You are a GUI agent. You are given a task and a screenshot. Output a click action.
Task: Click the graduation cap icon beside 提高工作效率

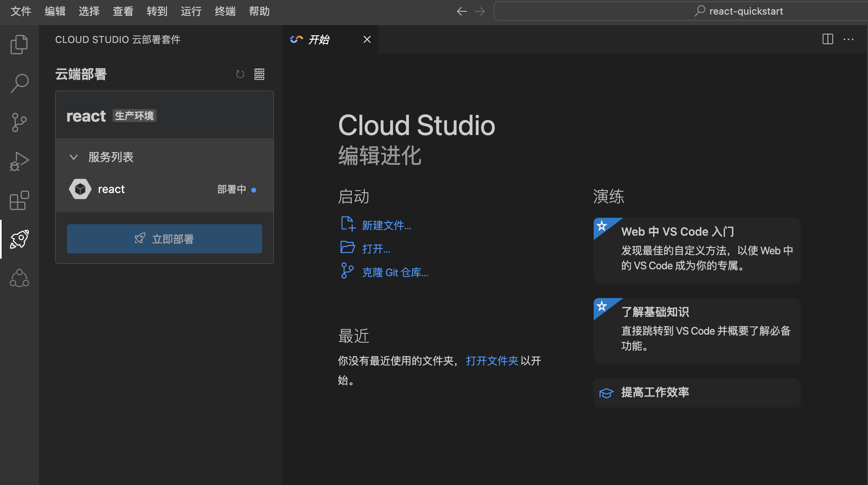[x=606, y=393]
